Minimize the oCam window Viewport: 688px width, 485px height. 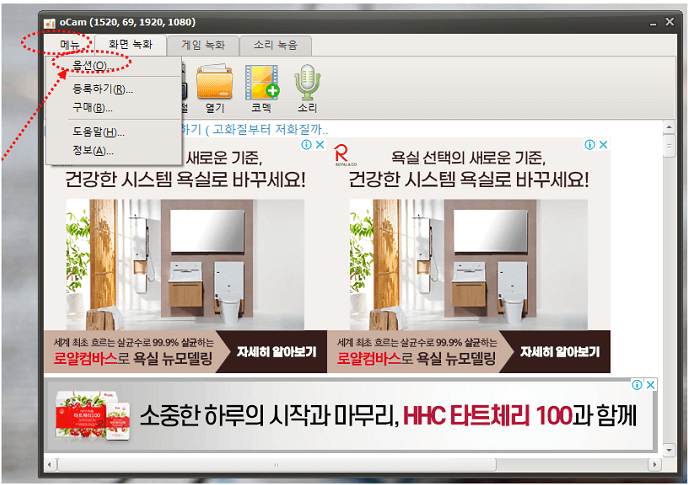(653, 23)
